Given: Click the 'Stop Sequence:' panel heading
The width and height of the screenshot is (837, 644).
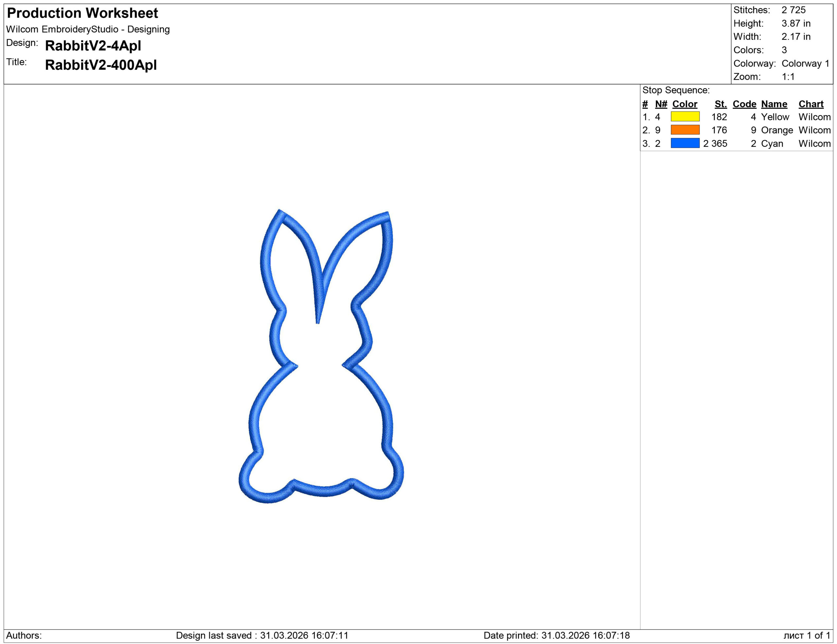Looking at the screenshot, I should (676, 90).
